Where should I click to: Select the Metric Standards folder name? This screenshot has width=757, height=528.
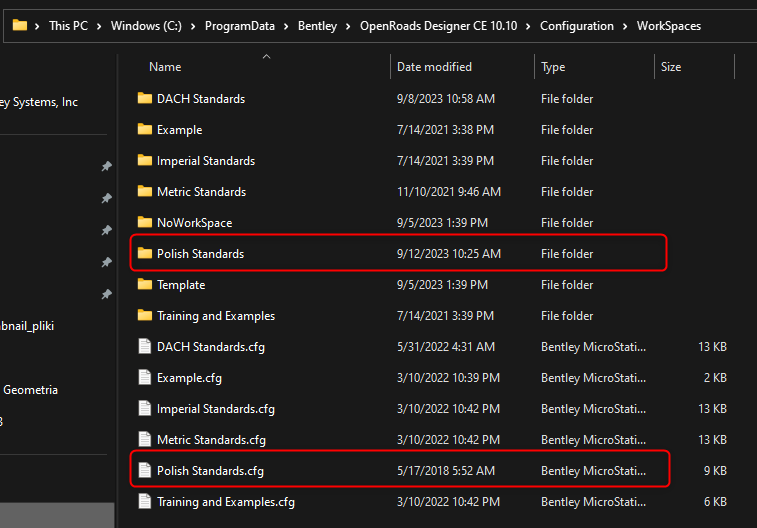coord(201,192)
